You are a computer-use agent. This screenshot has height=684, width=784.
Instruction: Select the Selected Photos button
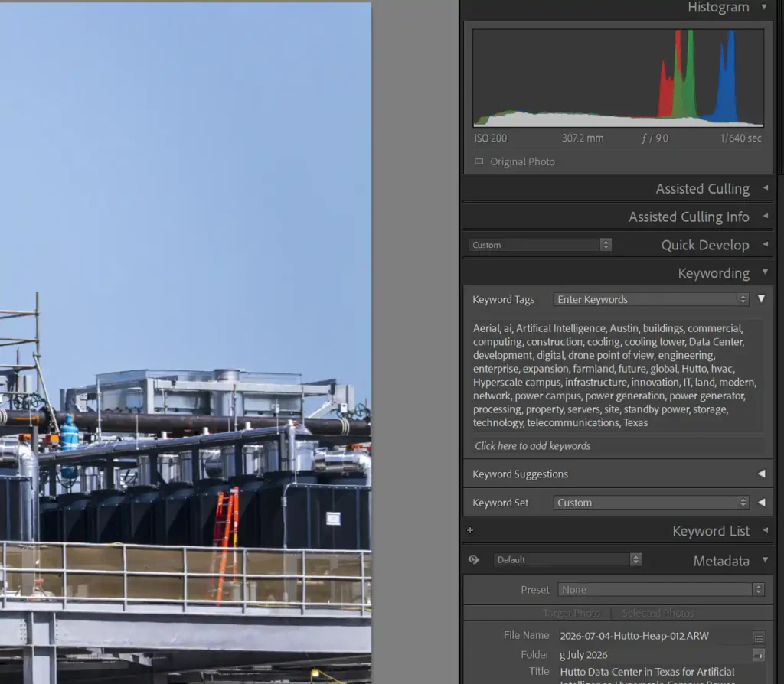point(658,613)
